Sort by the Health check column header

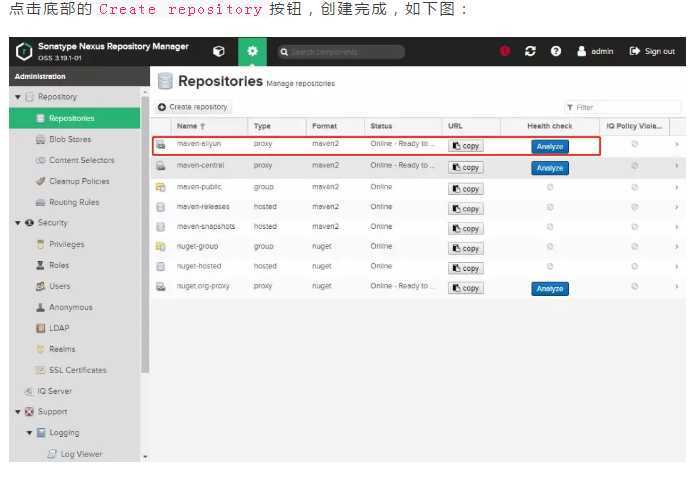[550, 126]
